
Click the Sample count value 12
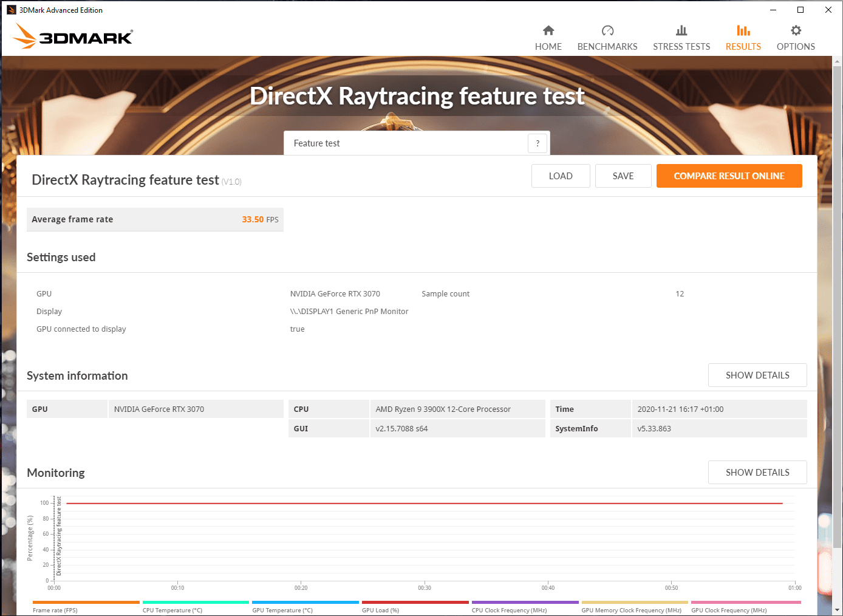point(680,294)
